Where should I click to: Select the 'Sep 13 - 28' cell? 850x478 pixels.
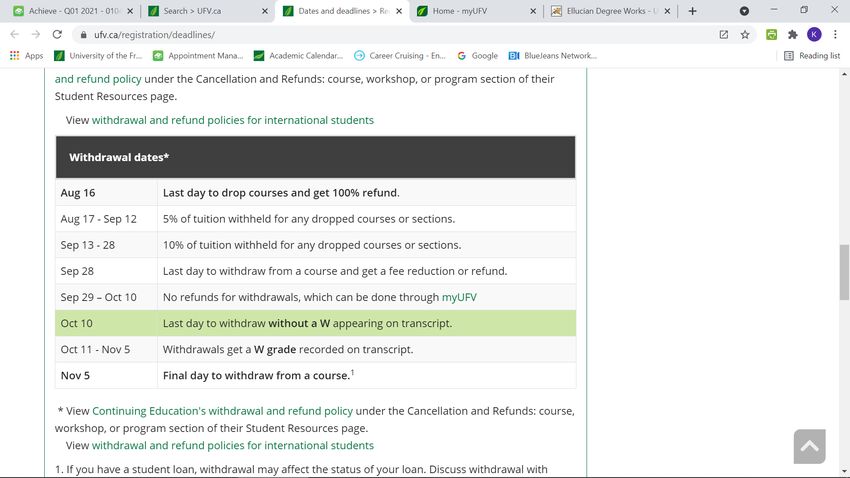(106, 244)
